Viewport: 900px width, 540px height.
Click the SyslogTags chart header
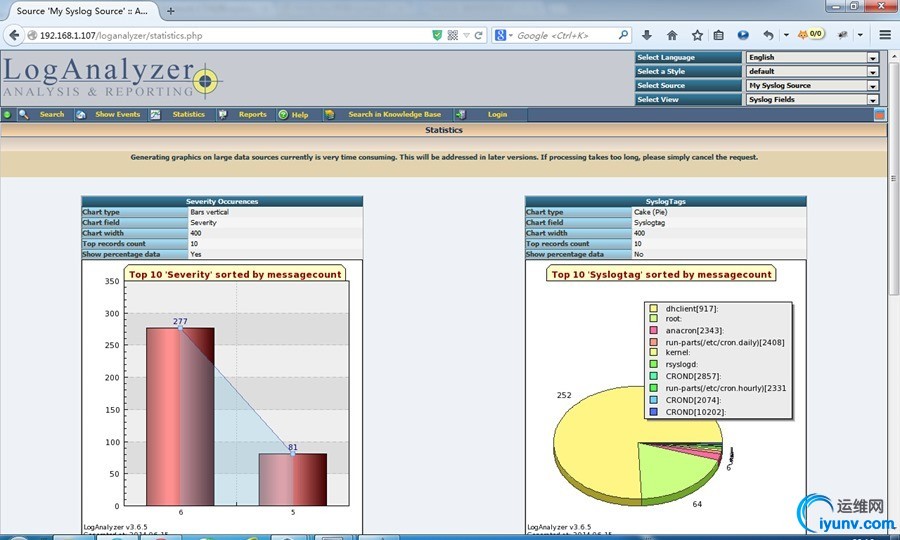[x=666, y=201]
